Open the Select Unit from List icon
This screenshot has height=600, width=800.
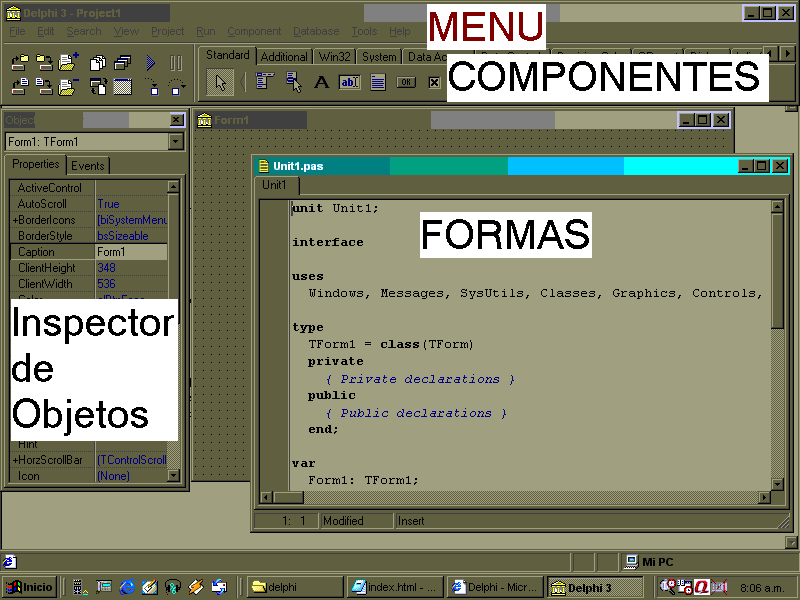[98, 63]
